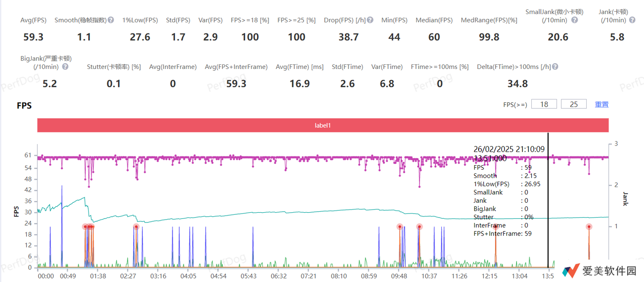Viewport: 644px width, 282px height.
Task: Click the second FPS threshold field showing 25
Action: (x=574, y=104)
